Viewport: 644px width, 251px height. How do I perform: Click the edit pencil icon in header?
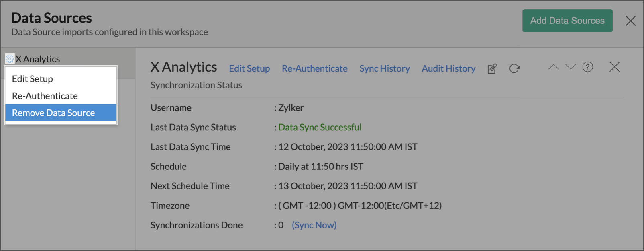tap(492, 68)
